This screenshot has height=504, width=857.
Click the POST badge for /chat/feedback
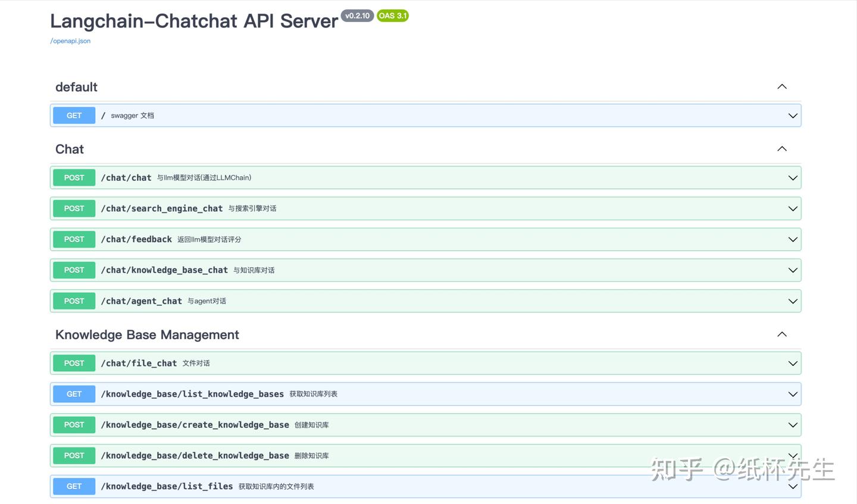[x=74, y=239]
